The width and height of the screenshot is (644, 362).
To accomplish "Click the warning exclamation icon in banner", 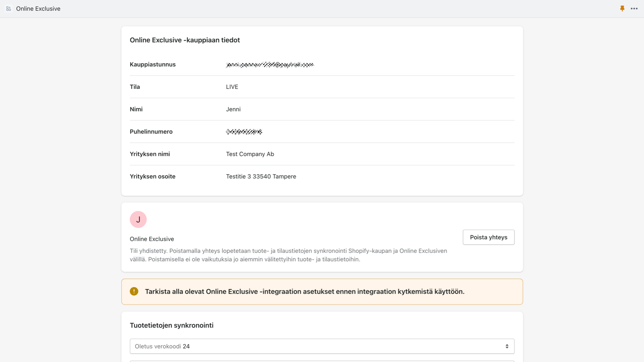I will (134, 291).
